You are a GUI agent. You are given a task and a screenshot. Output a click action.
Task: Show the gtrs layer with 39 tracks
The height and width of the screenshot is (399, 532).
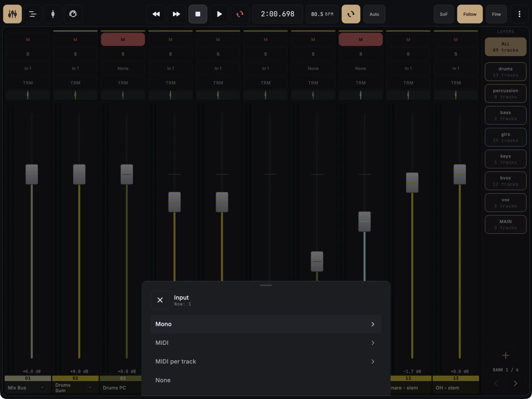[505, 137]
